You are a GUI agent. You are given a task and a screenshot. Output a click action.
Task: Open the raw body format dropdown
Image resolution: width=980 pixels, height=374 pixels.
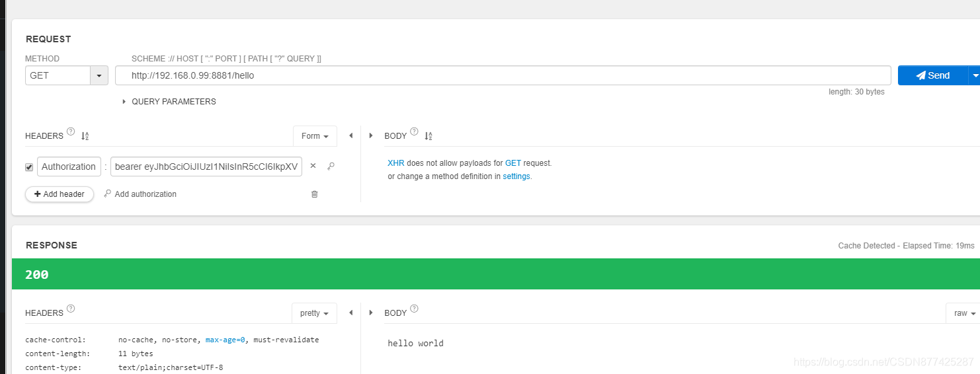coord(965,313)
